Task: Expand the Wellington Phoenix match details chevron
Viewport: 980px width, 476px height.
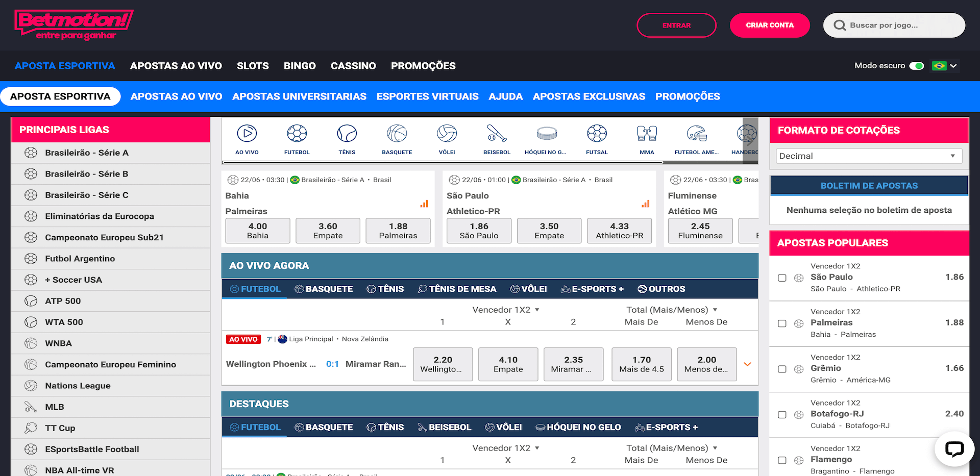Action: tap(747, 364)
